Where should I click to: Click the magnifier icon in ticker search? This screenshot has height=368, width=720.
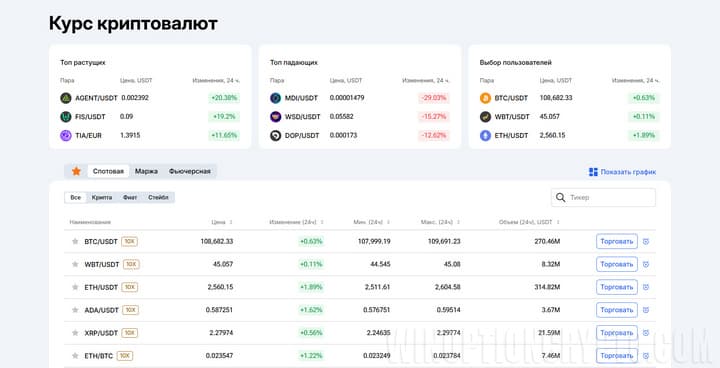tap(560, 198)
